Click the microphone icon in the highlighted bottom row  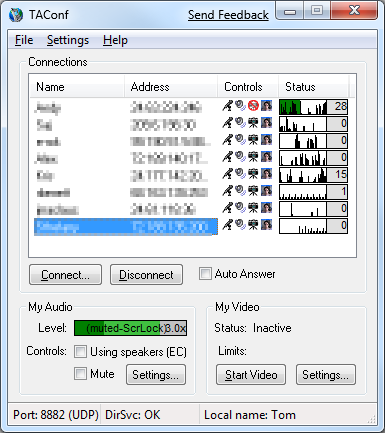(x=227, y=225)
